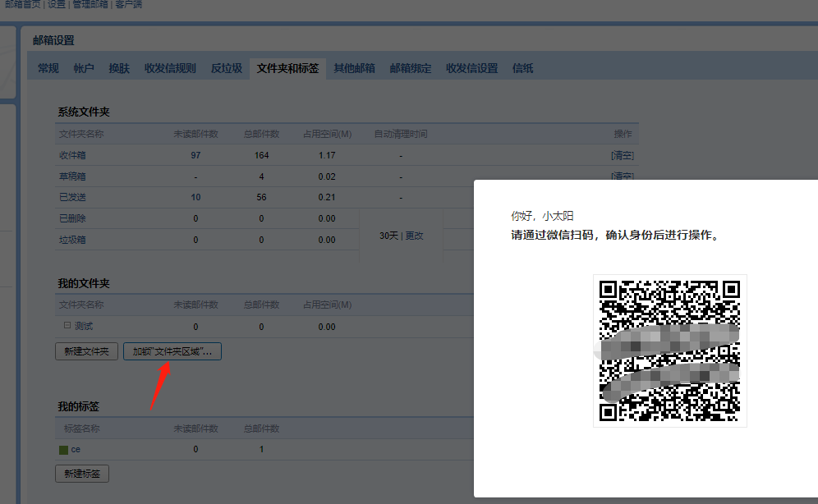This screenshot has height=504, width=818.
Task: Open the 邮箱绑定 tab
Action: pos(411,68)
